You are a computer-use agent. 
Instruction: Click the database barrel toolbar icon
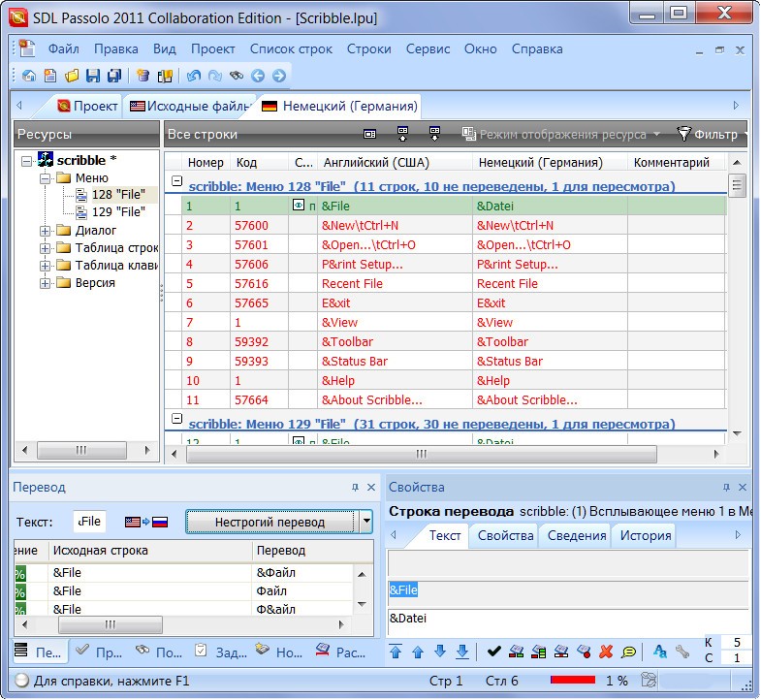[143, 76]
